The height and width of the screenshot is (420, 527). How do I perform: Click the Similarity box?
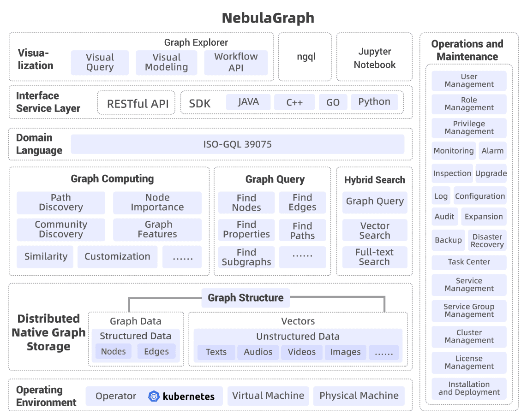pyautogui.click(x=45, y=256)
